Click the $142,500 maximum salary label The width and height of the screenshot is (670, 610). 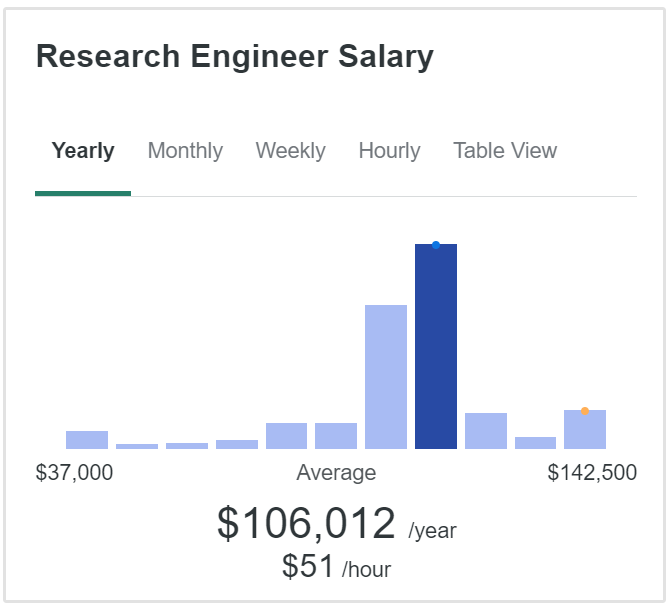[592, 473]
